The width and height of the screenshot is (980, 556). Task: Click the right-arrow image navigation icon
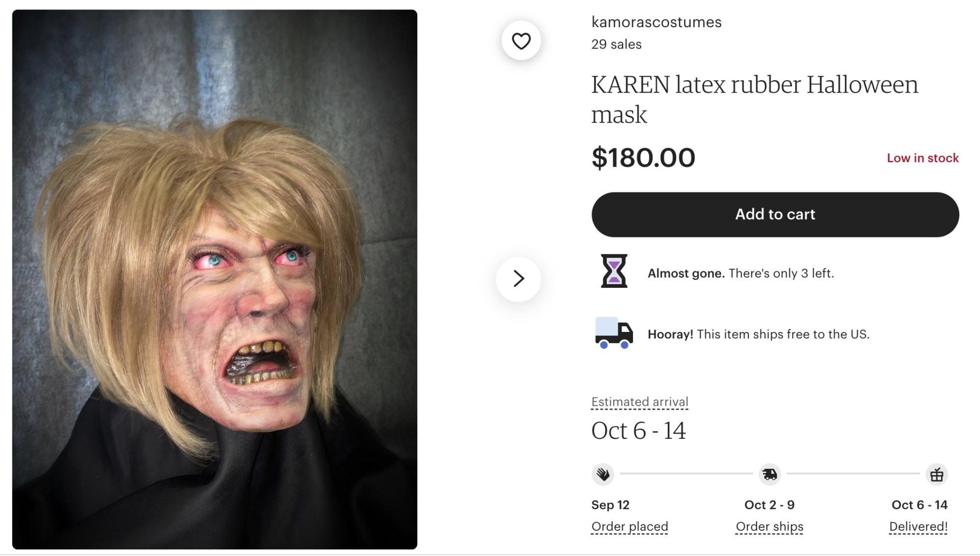(518, 278)
